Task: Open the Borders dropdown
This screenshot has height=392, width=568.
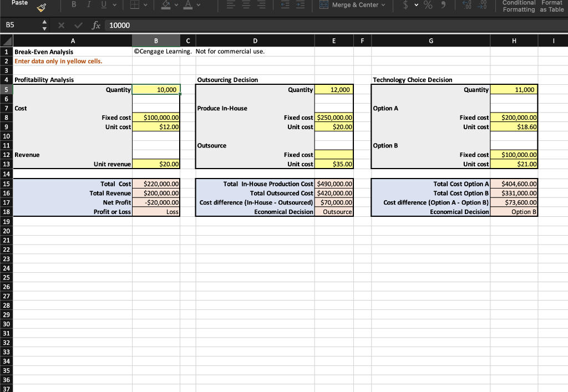Action: click(x=145, y=6)
